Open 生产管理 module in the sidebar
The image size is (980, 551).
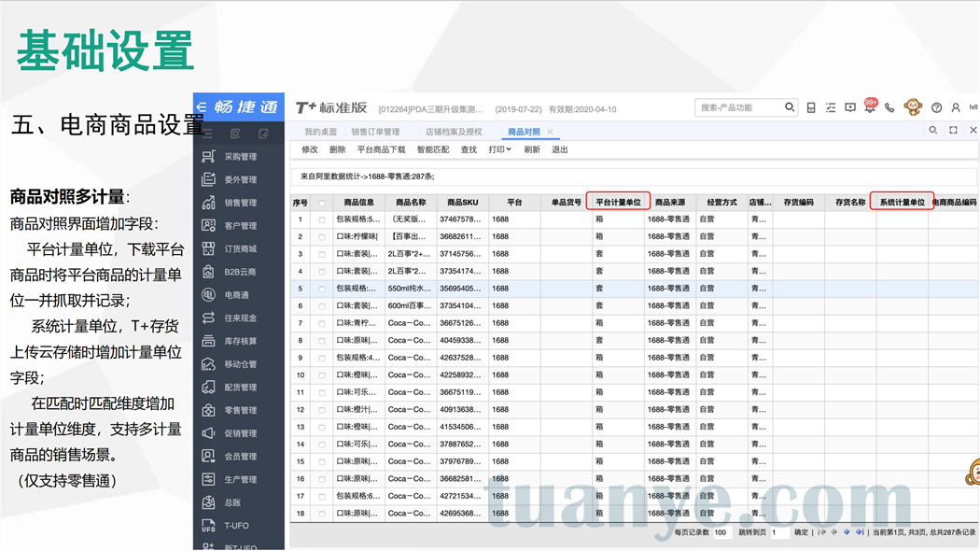click(239, 480)
